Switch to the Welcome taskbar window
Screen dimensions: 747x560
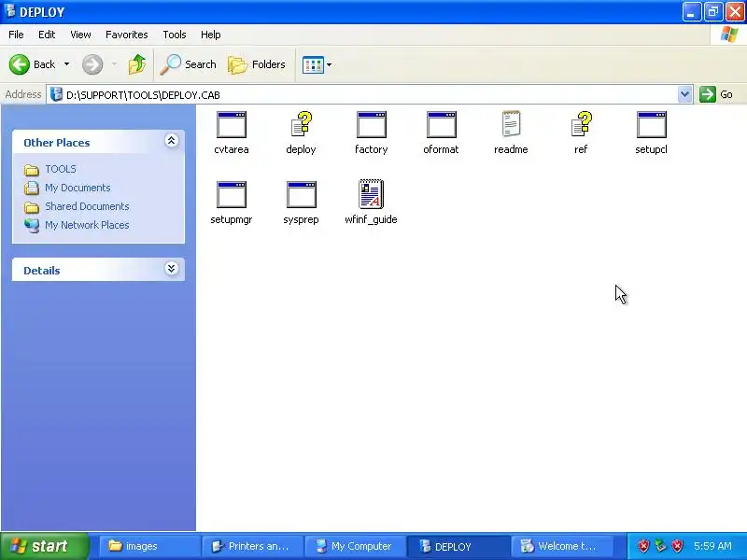pyautogui.click(x=561, y=546)
